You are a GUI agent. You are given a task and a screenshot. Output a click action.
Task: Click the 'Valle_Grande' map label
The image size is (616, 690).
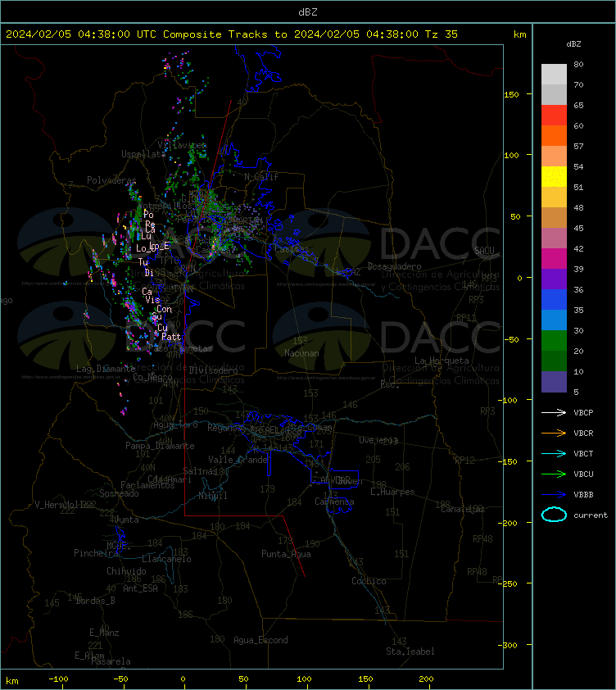(x=238, y=460)
